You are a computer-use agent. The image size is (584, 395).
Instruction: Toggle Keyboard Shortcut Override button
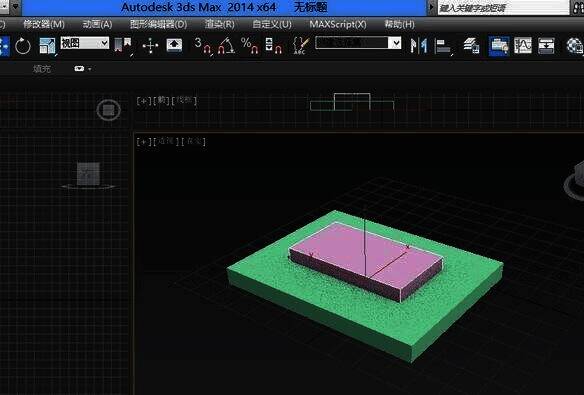coord(174,45)
